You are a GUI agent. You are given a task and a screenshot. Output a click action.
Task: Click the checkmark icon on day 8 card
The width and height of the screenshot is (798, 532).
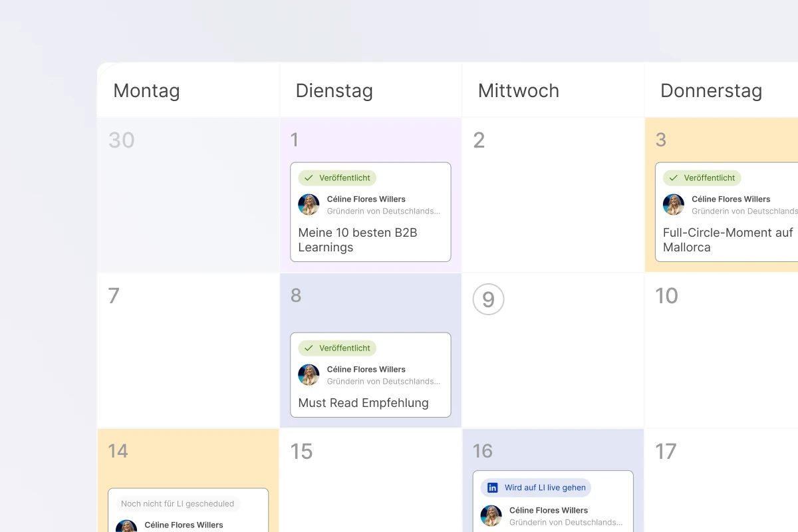(x=309, y=348)
